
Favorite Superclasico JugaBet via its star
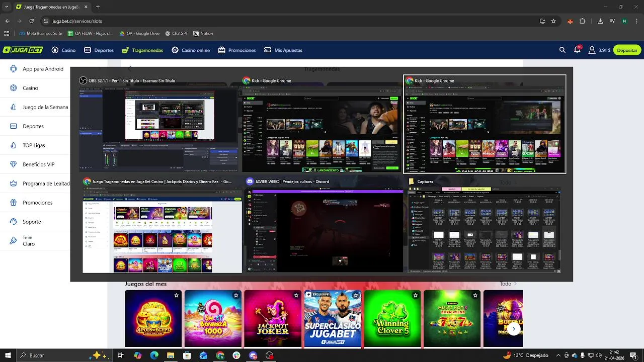[x=356, y=296]
